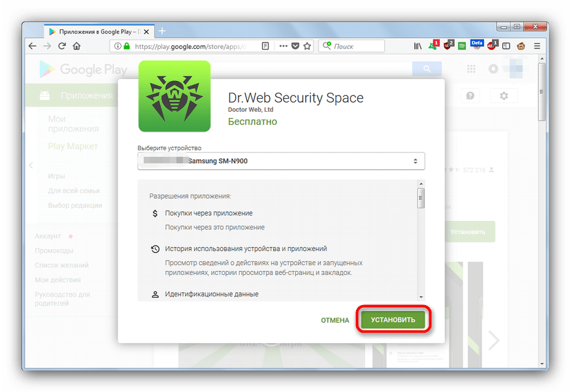This screenshot has width=571, height=392.
Task: Bookmark this page with the star icon
Action: [307, 46]
